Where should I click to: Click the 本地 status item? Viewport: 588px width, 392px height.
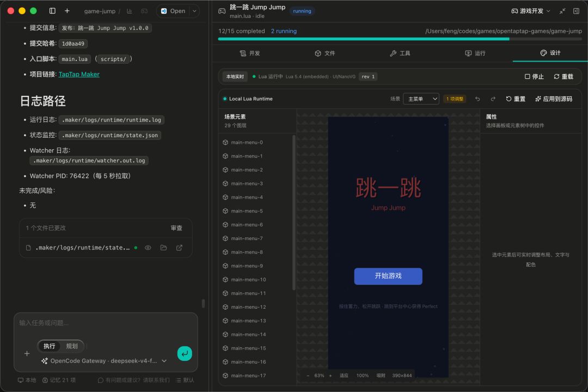click(27, 380)
